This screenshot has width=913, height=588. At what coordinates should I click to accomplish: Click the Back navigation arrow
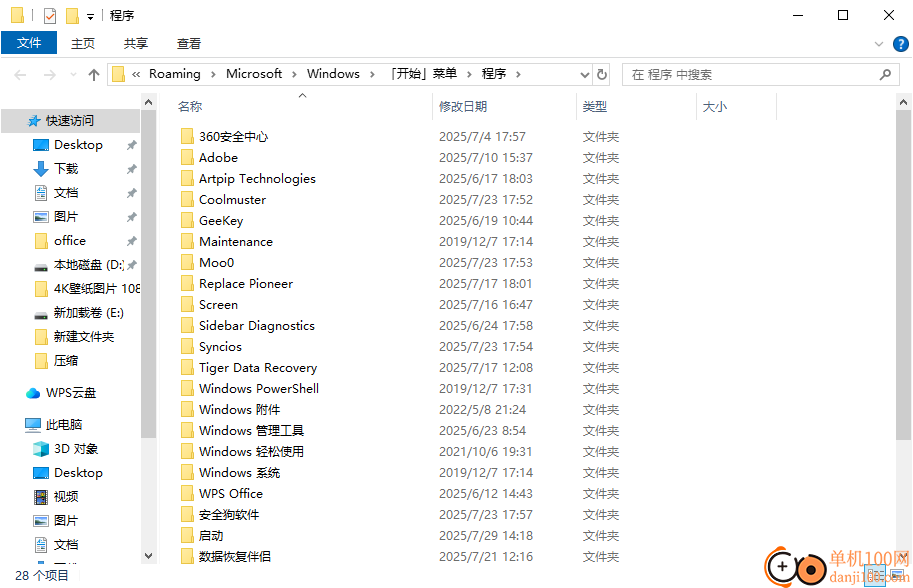tap(20, 75)
